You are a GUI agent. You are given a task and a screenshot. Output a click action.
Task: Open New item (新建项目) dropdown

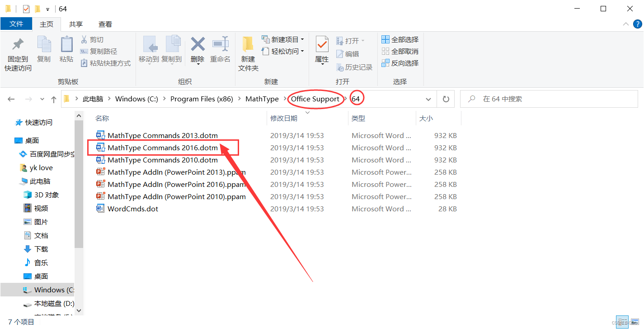click(x=283, y=39)
